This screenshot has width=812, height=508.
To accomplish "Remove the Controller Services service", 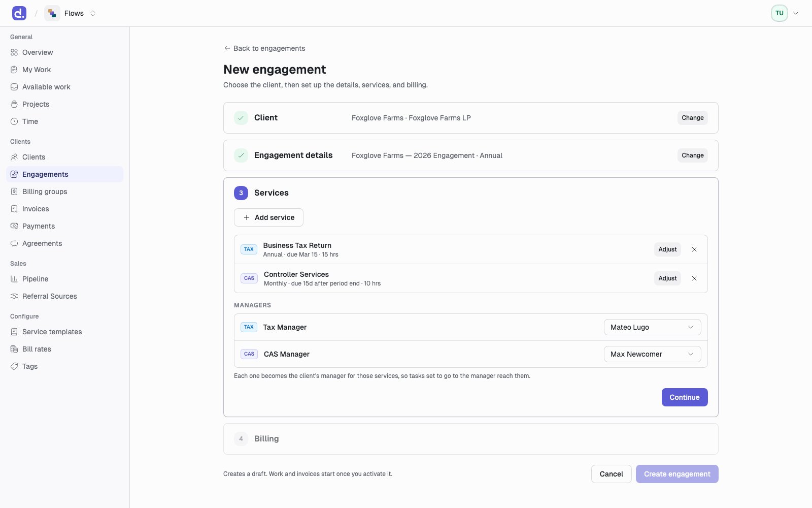I will click(694, 278).
